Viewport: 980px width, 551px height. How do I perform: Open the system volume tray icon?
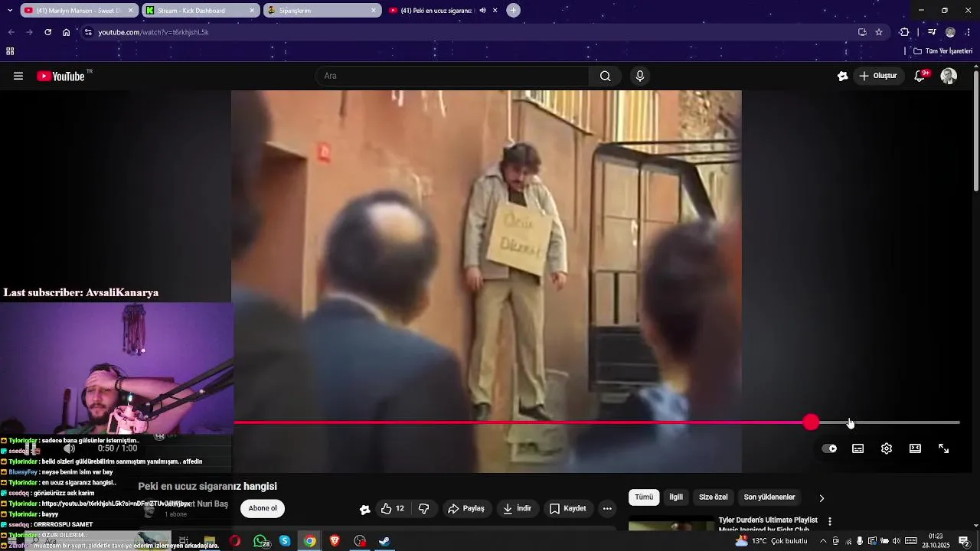(x=897, y=541)
